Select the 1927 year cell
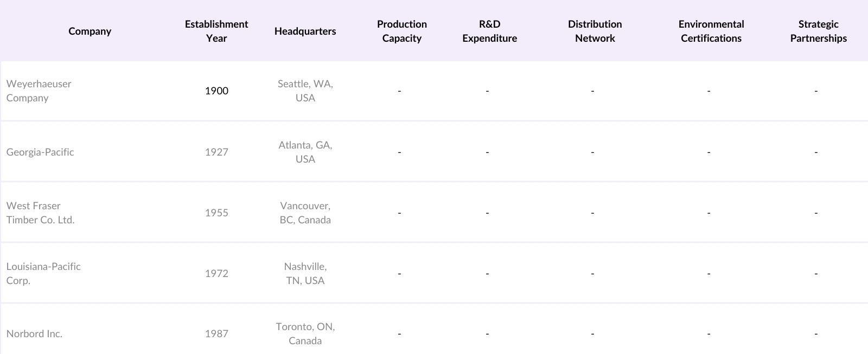The image size is (868, 354). [216, 152]
